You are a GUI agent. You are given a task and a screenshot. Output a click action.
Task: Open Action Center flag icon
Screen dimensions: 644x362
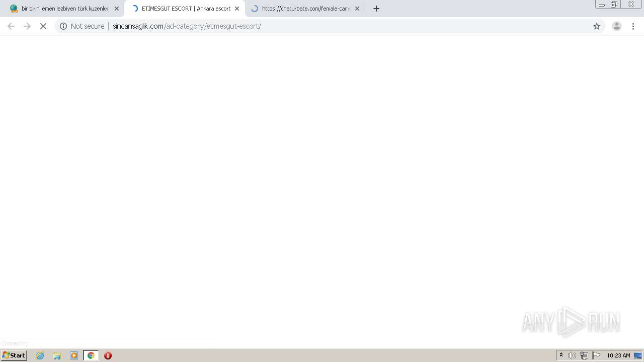(x=596, y=355)
